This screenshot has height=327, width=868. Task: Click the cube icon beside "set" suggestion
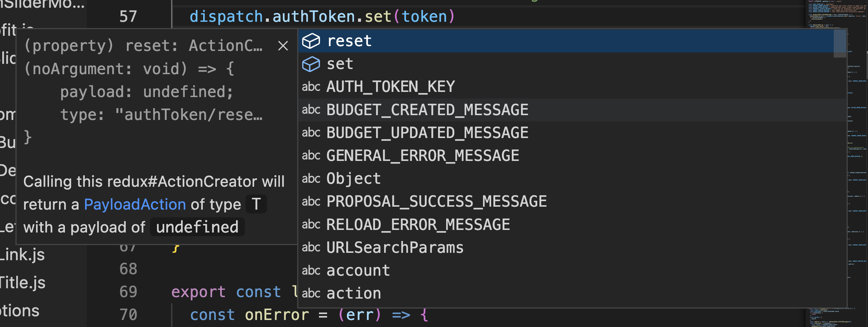click(311, 63)
